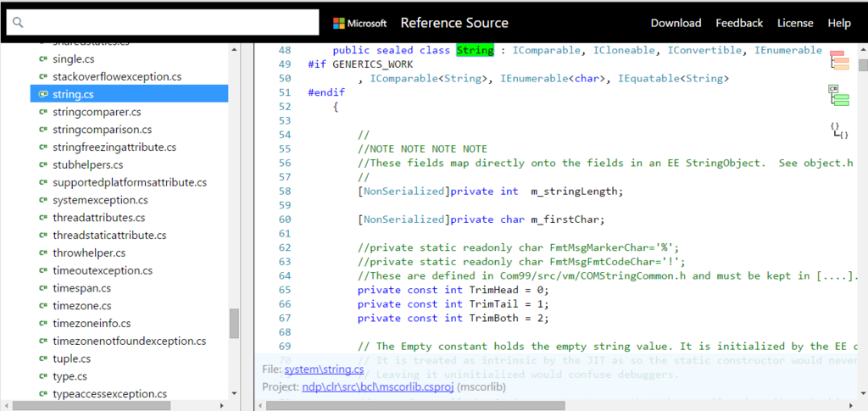Click TrimHead constant on line 65

point(494,291)
